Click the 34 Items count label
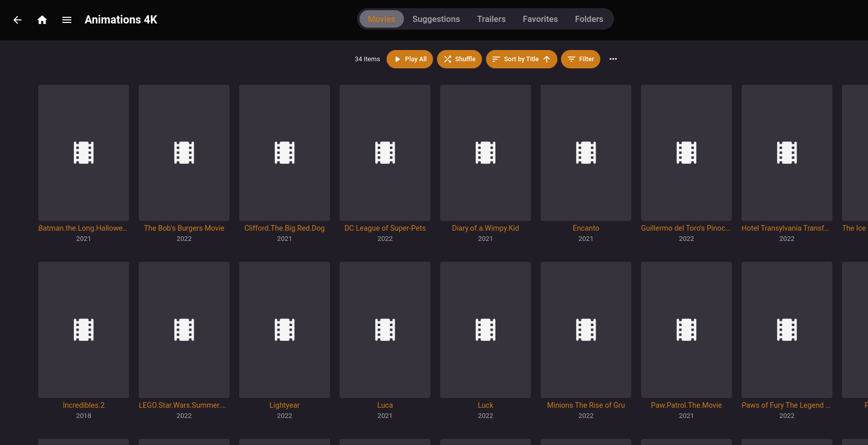Image resolution: width=868 pixels, height=445 pixels. 367,59
